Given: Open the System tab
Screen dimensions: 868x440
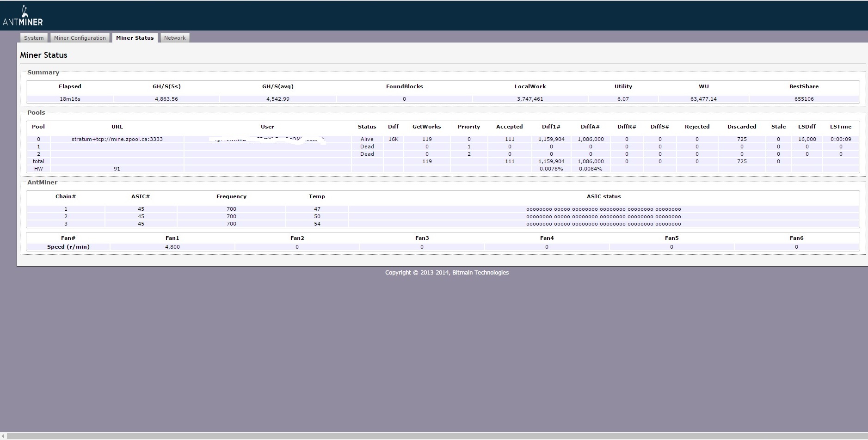Looking at the screenshot, I should 34,38.
